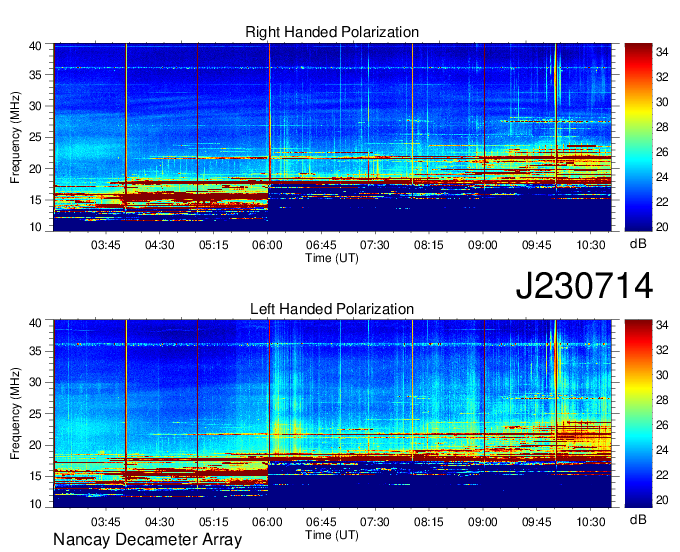
Task: Click the Right Handed Polarization spectrogram image
Action: click(332, 137)
